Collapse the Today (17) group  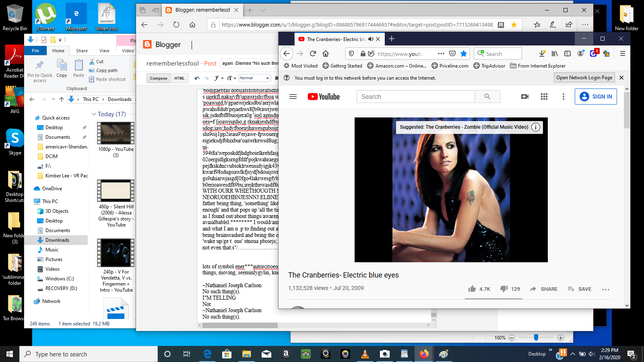click(94, 114)
